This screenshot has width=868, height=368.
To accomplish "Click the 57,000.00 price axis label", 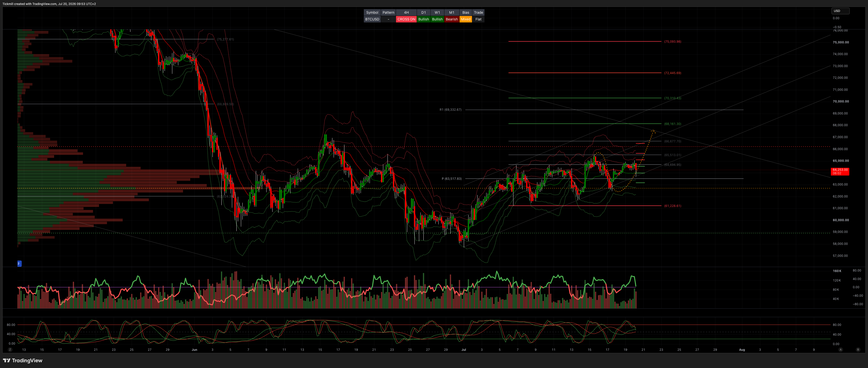I will pos(840,256).
